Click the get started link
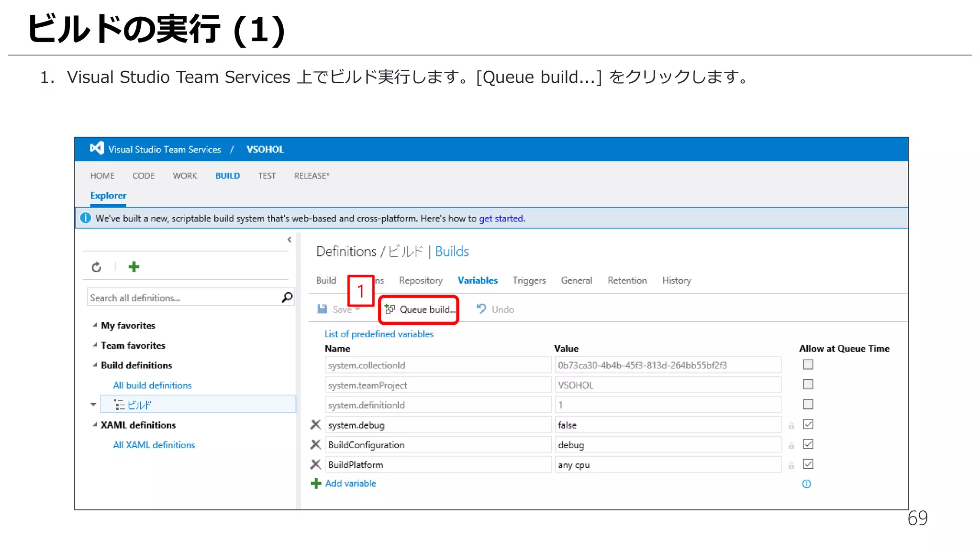Viewport: 980px width, 551px height. tap(501, 219)
